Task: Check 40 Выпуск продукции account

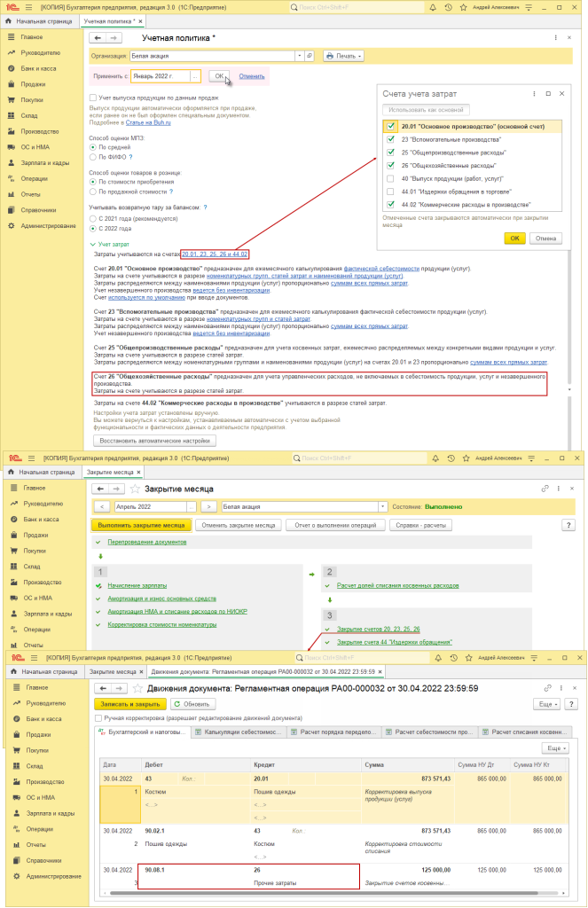Action: [x=390, y=178]
